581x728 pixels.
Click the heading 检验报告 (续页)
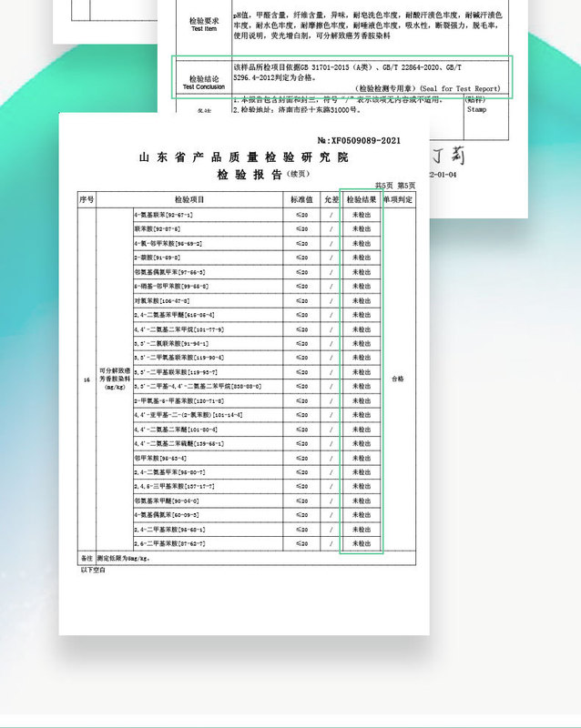(263, 175)
